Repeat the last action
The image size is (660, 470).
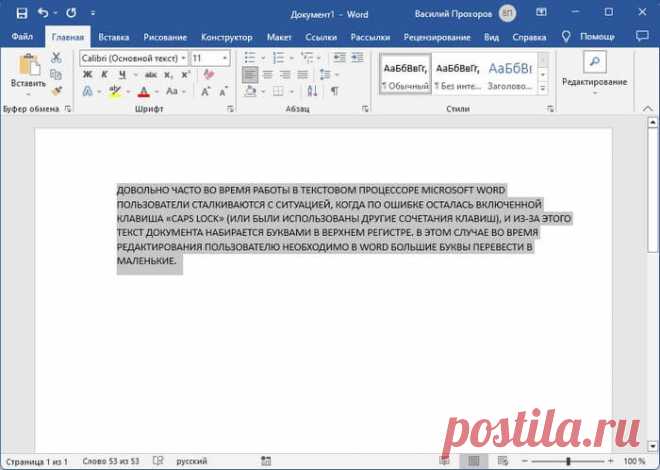71,13
